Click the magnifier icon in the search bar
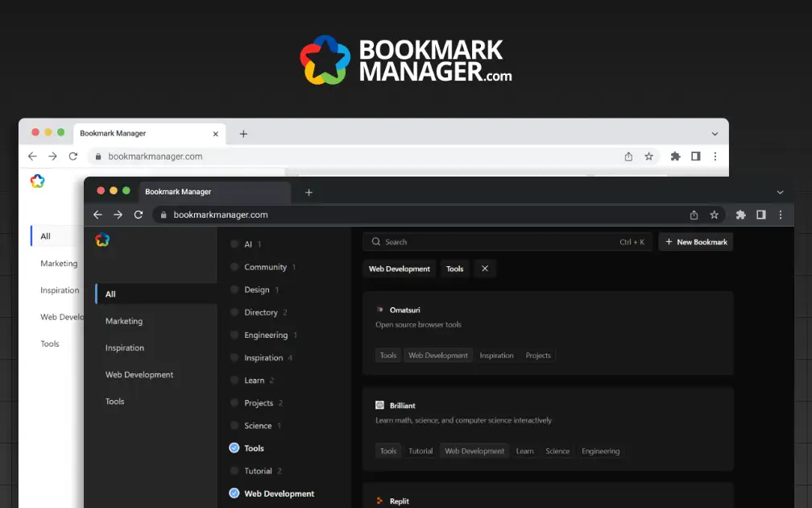 coord(376,242)
